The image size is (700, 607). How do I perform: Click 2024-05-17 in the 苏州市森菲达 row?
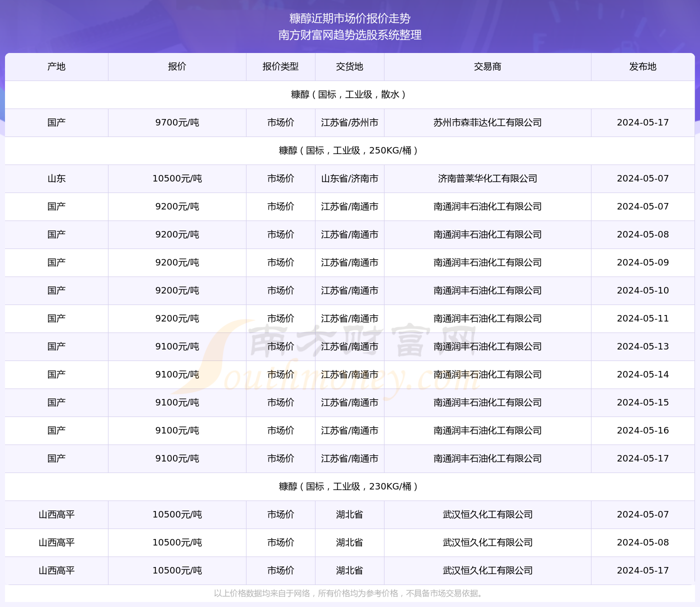click(x=642, y=122)
